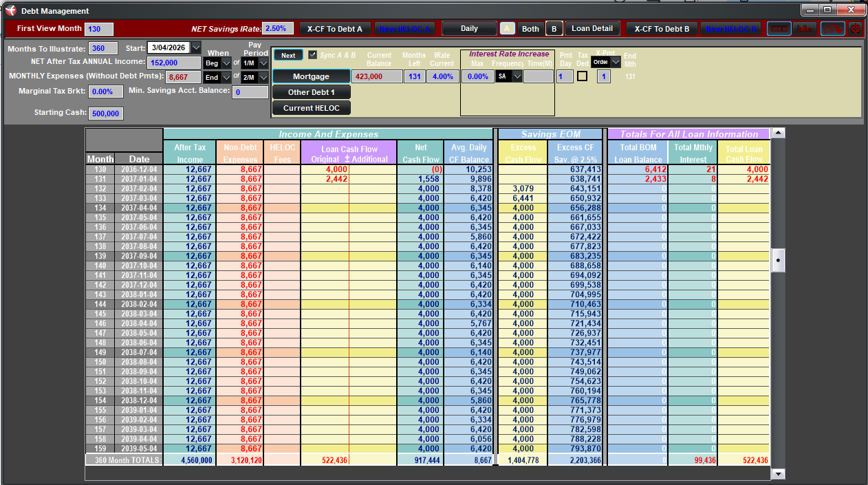This screenshot has width=868, height=485.
Task: Click Excess Cash Flow 3,079 cell
Action: [x=522, y=188]
